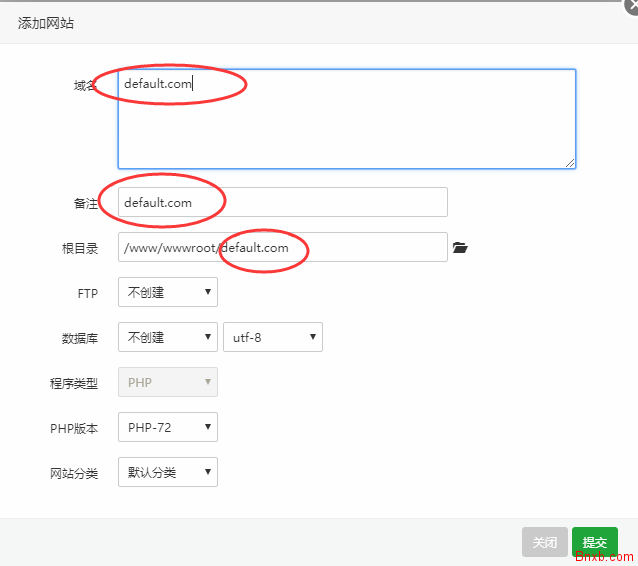Open the 数据库 不创建 dropdown

click(168, 337)
